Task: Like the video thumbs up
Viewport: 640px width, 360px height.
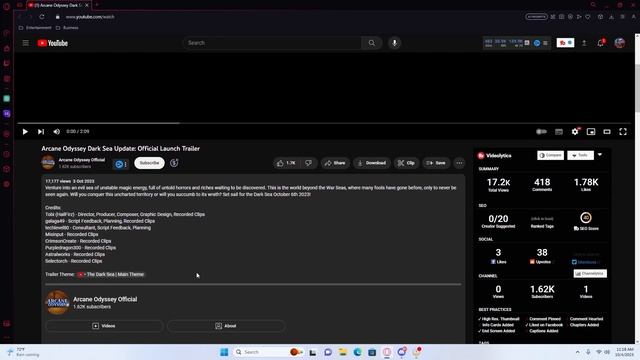Action: [287, 163]
